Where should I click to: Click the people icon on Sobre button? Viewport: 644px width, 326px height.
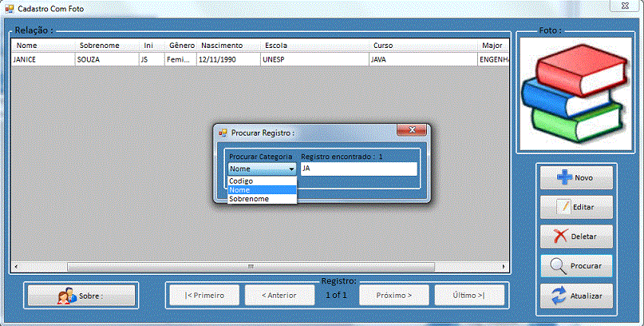point(66,296)
